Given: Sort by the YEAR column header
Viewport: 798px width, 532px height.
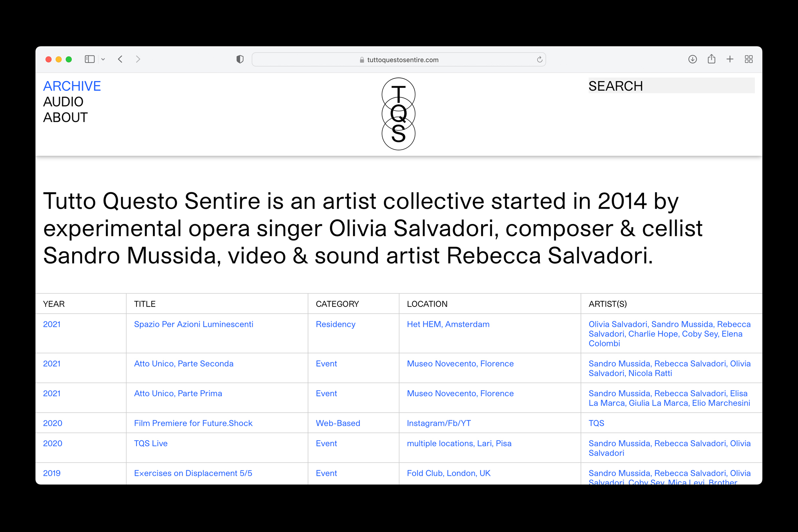Looking at the screenshot, I should point(54,304).
